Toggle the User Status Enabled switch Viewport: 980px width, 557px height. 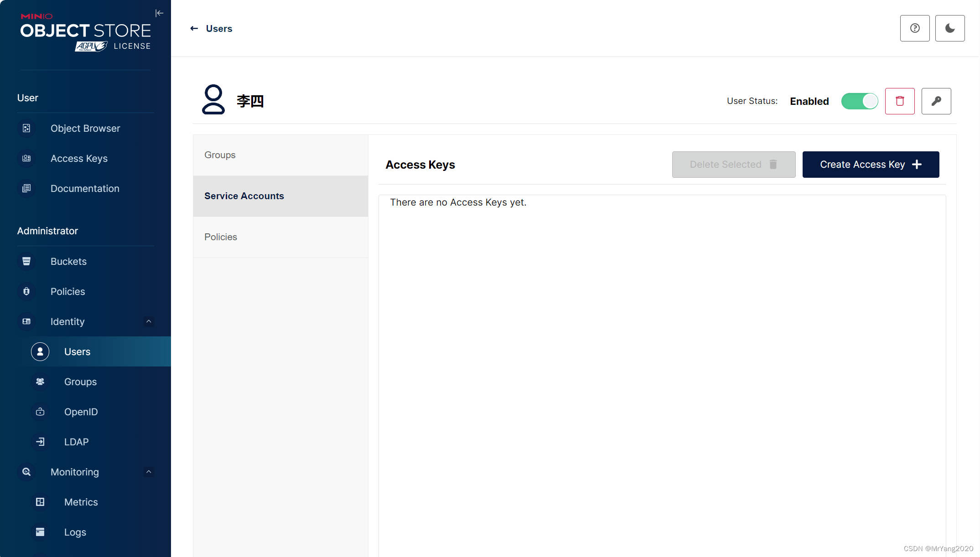pos(859,101)
